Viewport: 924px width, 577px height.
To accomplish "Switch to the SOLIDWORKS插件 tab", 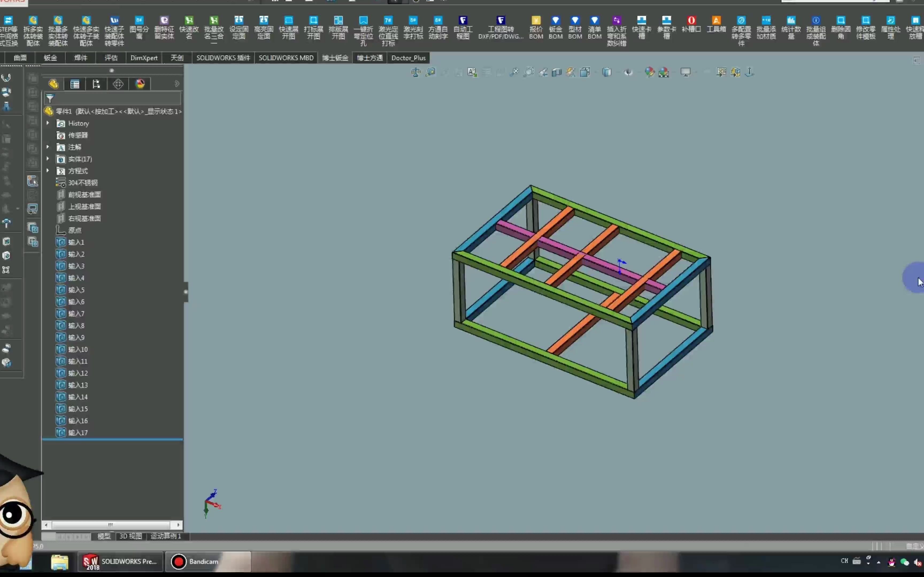I will (224, 58).
